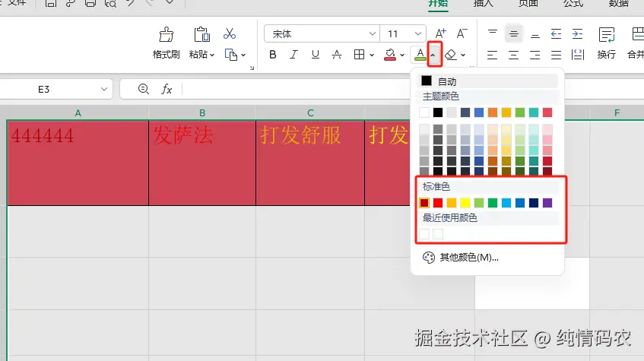Click the wrap text (换行) icon
The width and height of the screenshot is (644, 361).
606,35
